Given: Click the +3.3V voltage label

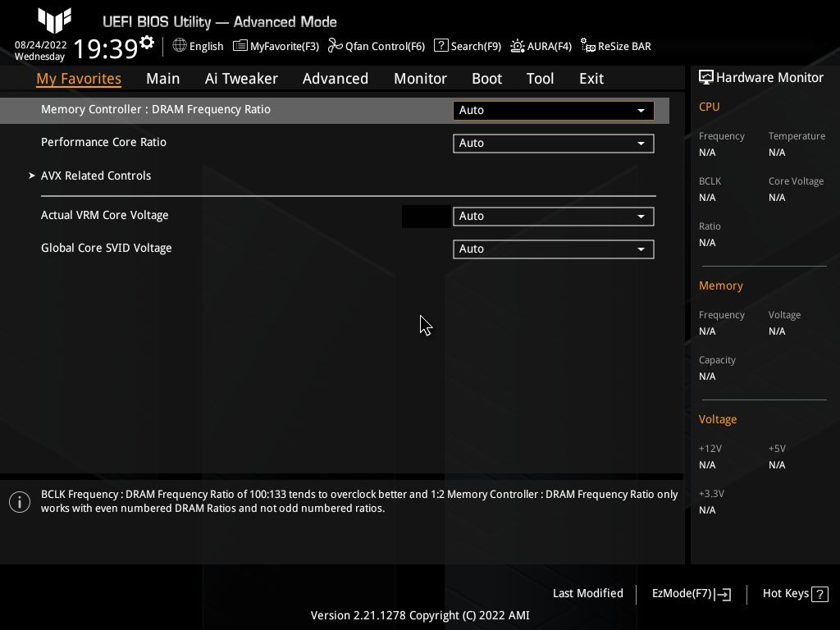Looking at the screenshot, I should pos(711,493).
